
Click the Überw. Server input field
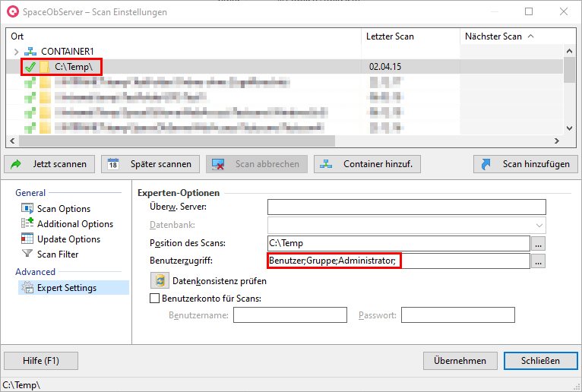(x=406, y=207)
